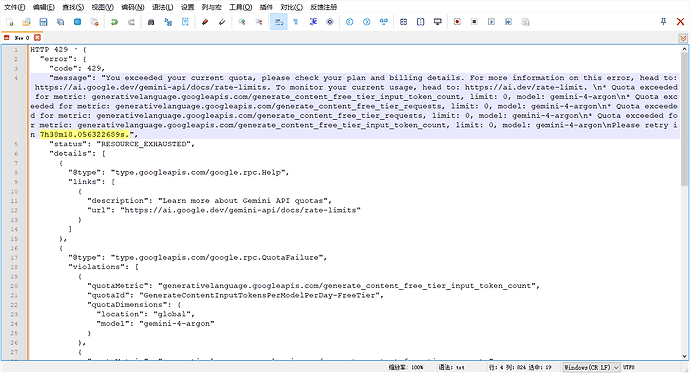
Task: Click the "code": 429 line
Action: coord(77,68)
